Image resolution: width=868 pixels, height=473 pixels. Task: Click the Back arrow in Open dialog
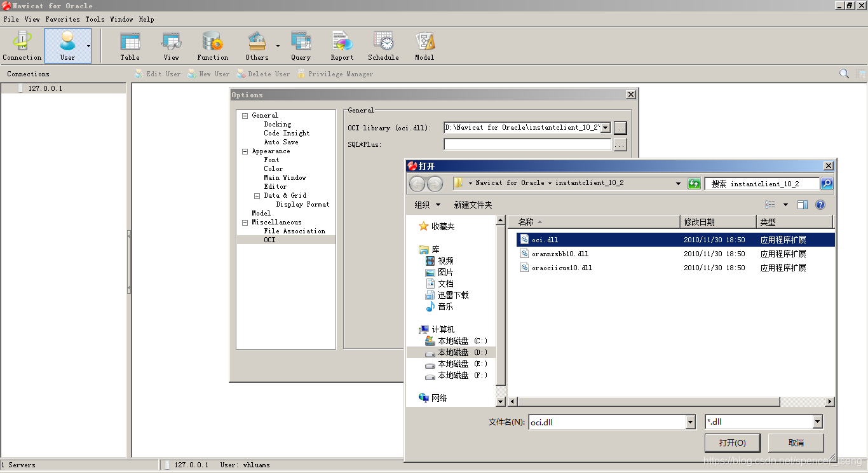point(417,184)
